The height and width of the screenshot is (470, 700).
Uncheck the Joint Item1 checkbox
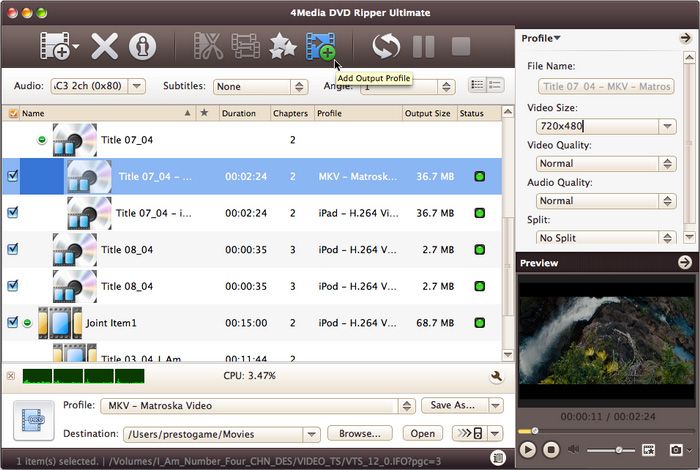13,323
